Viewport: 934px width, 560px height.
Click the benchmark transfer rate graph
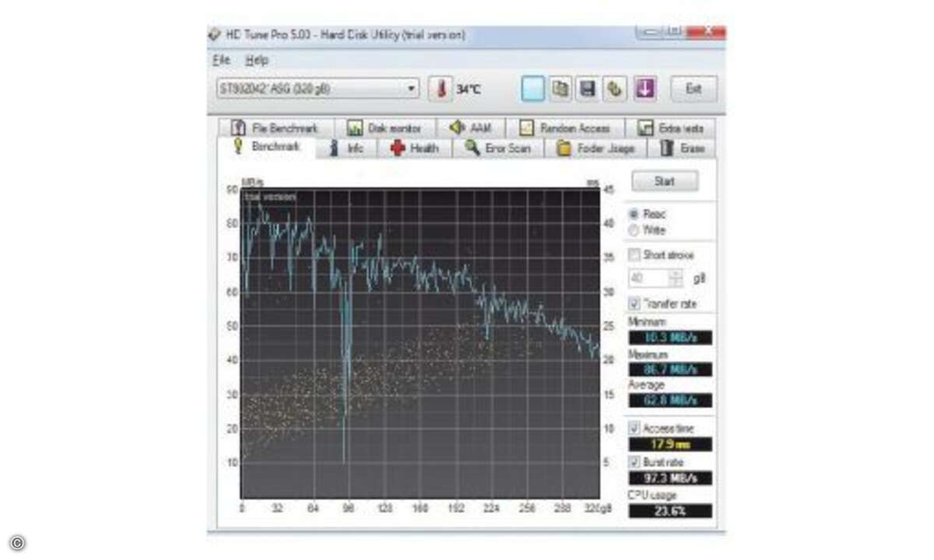click(420, 343)
